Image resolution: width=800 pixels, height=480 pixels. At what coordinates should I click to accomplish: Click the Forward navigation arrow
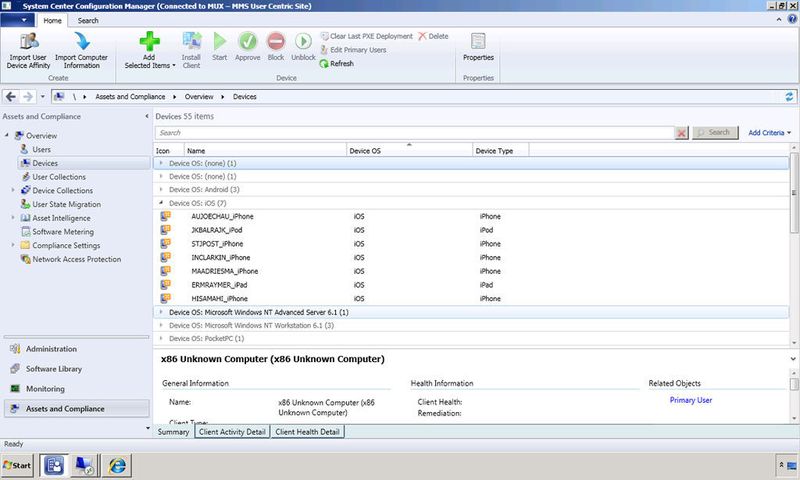28,96
